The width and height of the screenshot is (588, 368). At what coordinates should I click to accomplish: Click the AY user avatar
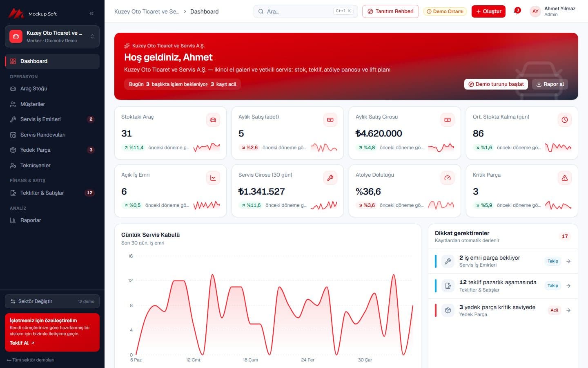point(535,11)
